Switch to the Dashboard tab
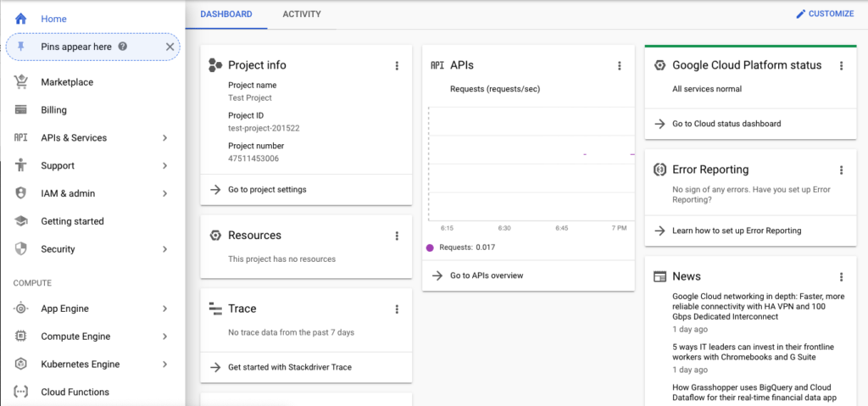 tap(226, 14)
